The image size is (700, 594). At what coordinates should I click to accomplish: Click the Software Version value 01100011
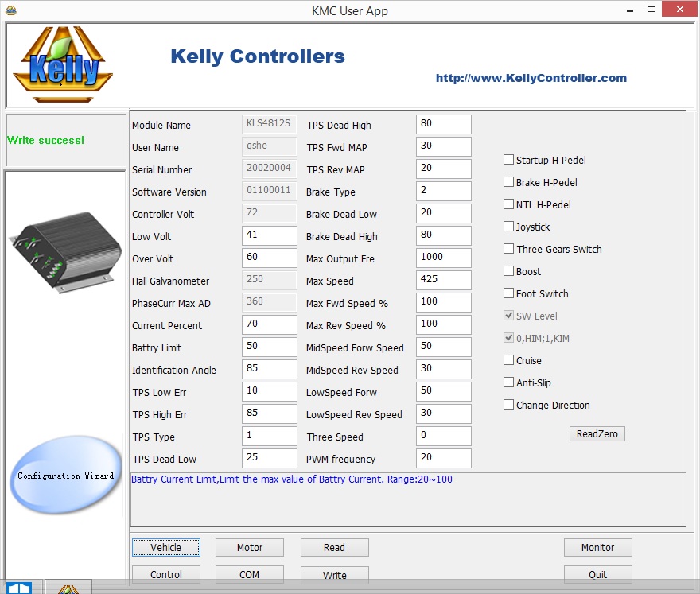click(269, 192)
